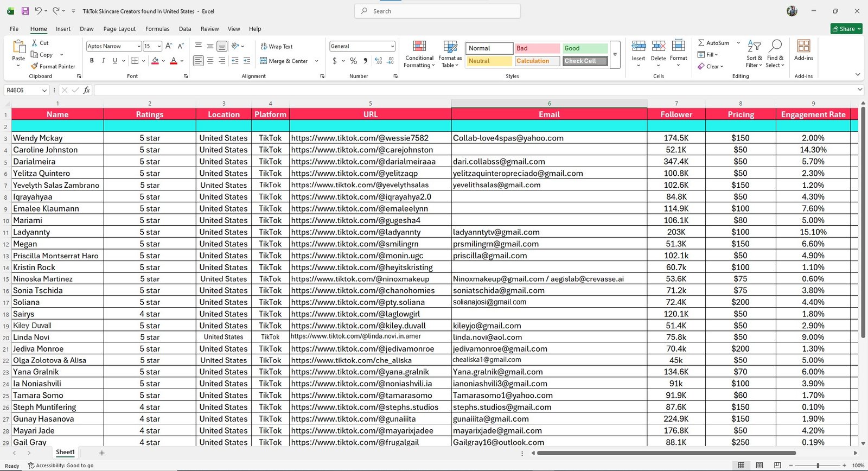Image resolution: width=868 pixels, height=471 pixels.
Task: Decrease decimal places
Action: point(391,61)
